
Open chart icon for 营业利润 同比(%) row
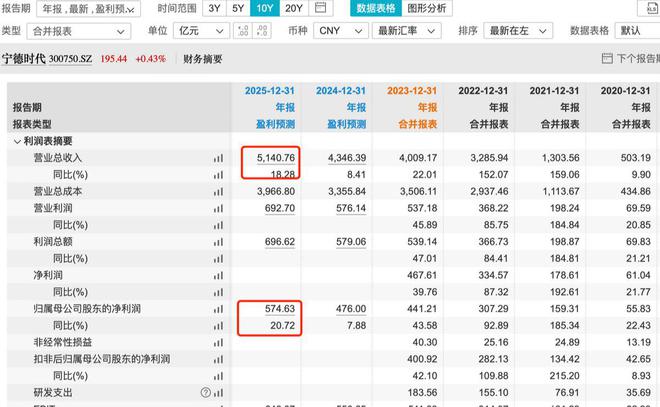tap(218, 226)
